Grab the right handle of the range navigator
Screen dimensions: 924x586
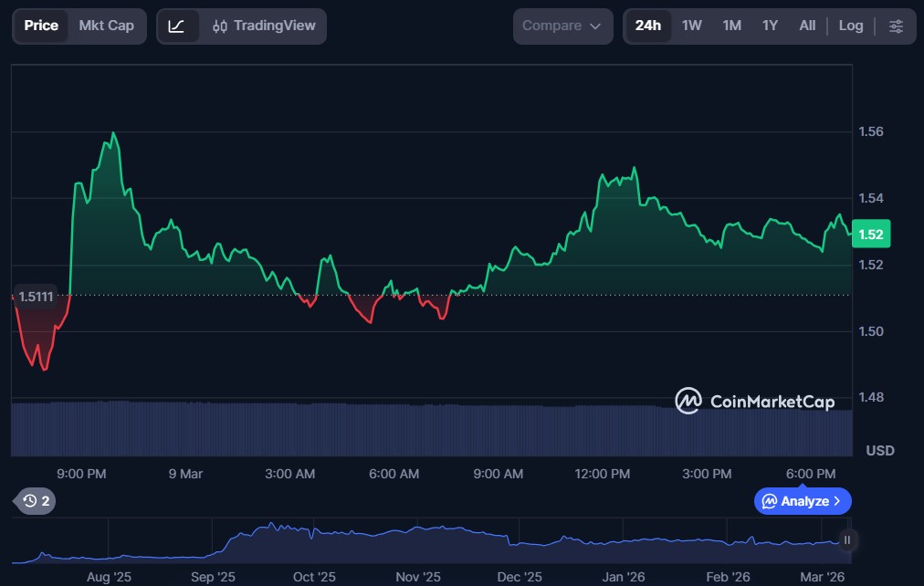[x=847, y=540]
